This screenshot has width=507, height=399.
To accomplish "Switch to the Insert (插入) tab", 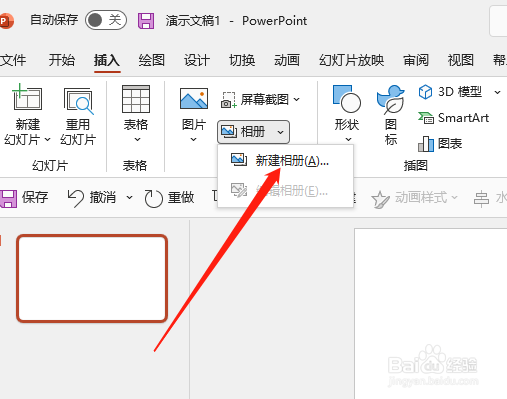I will coord(107,60).
